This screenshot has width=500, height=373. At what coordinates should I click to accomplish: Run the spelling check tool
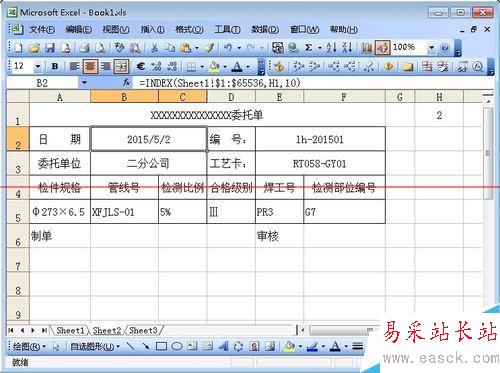[x=119, y=48]
